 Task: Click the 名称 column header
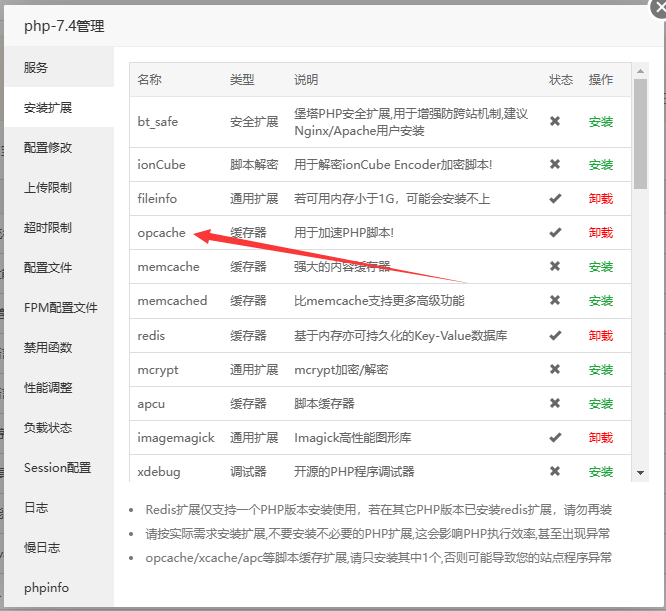coord(150,79)
